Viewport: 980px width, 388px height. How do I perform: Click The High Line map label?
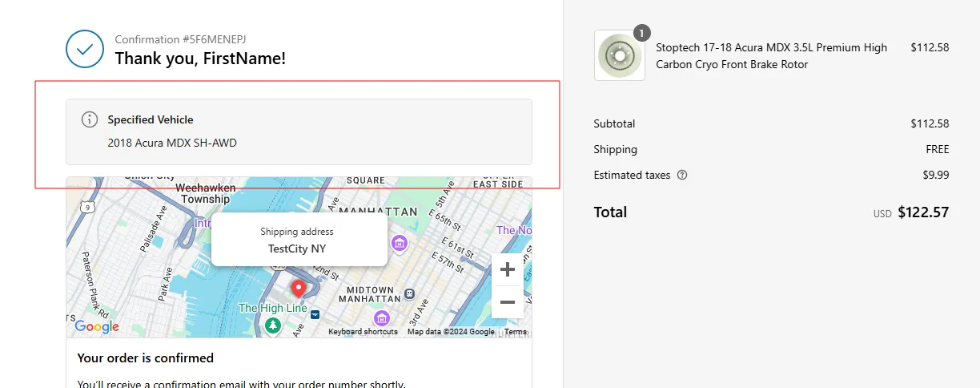[272, 308]
